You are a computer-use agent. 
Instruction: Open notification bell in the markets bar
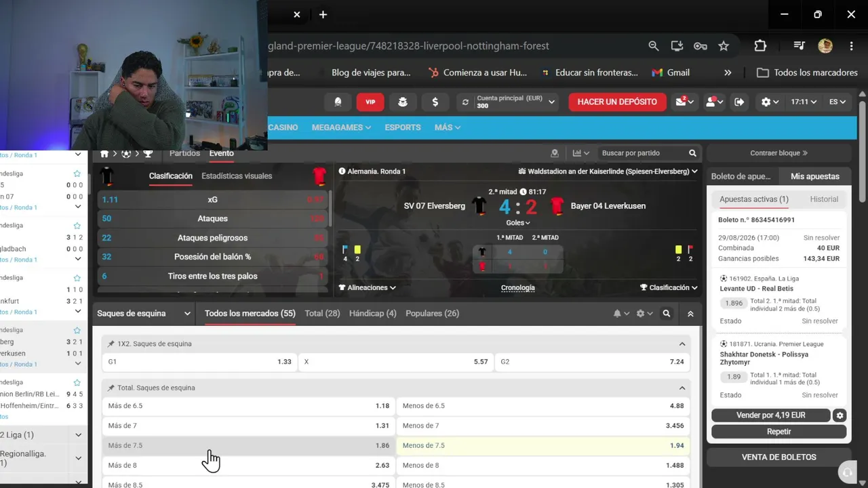(620, 314)
